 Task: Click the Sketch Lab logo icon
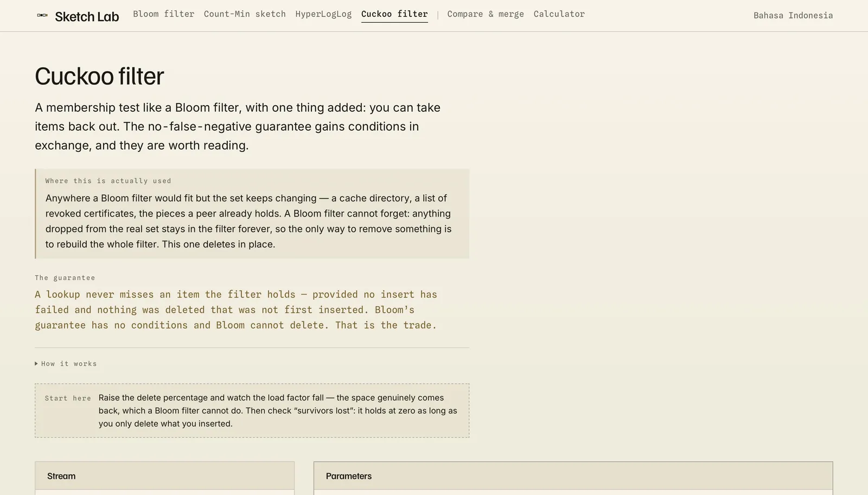pyautogui.click(x=42, y=15)
